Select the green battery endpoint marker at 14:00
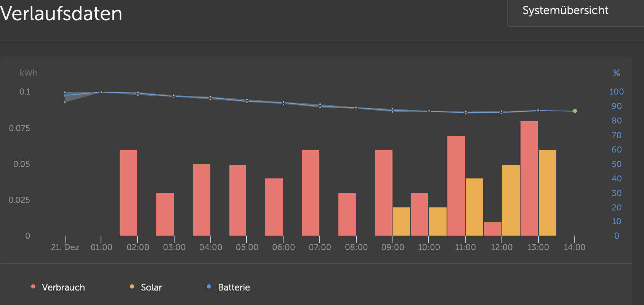The image size is (644, 305). (x=575, y=111)
